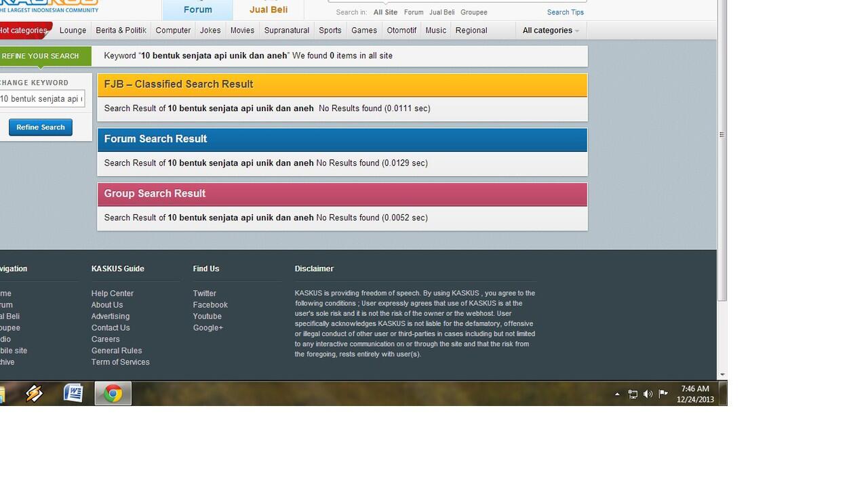
Task: Click the scrollbar down arrow
Action: coord(722,375)
